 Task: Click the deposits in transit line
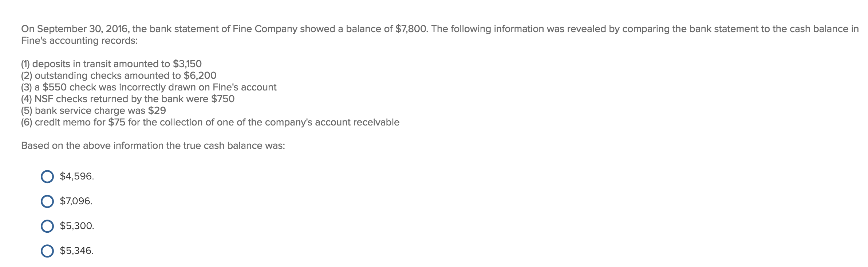111,63
